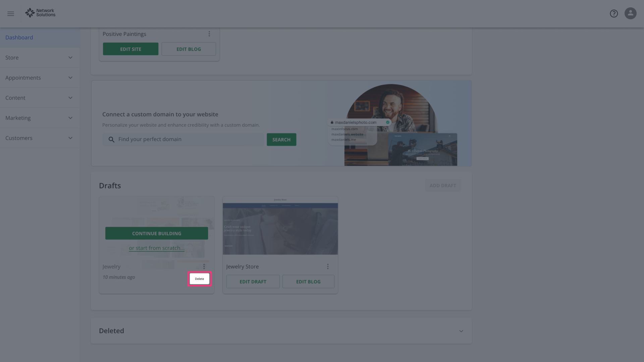Open the Jewelry Store draft thumbnail

280,226
